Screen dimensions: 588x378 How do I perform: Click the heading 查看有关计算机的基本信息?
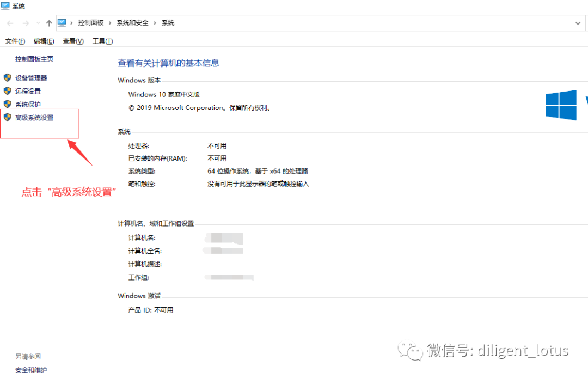[x=168, y=63]
